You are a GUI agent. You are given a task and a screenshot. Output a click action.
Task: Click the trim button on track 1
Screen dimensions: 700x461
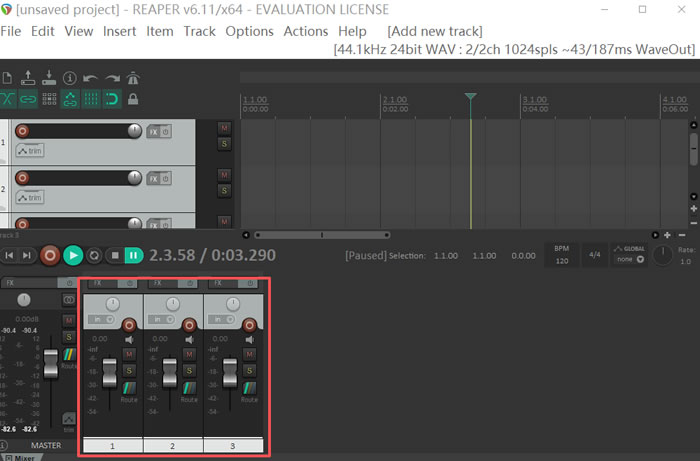(x=29, y=150)
